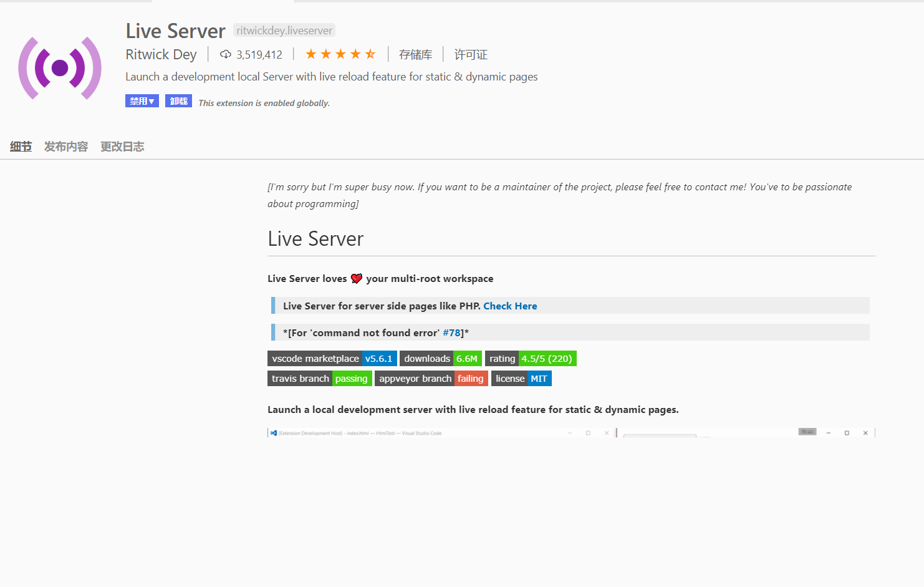Click the Live Server purple logo icon

pos(59,67)
